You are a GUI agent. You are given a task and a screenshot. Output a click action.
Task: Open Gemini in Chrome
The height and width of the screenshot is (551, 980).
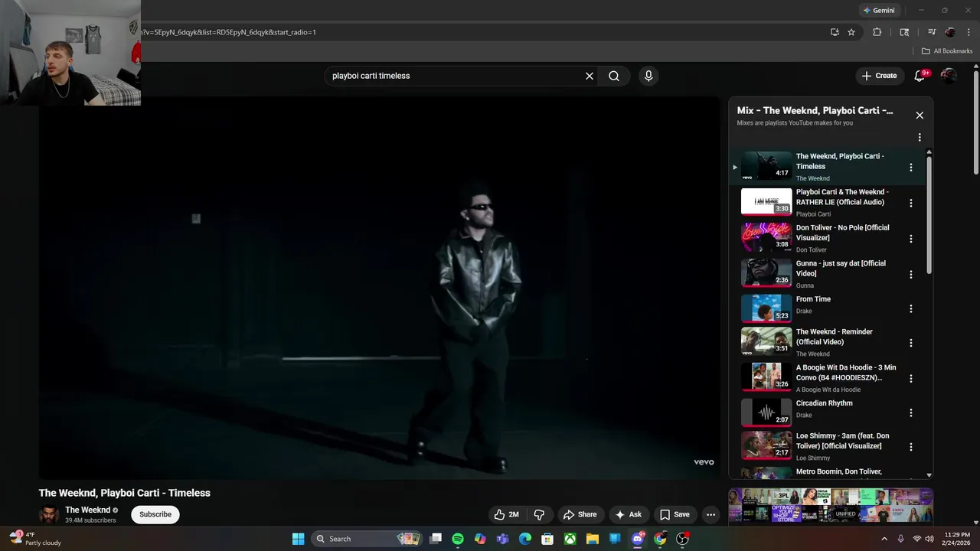click(879, 11)
